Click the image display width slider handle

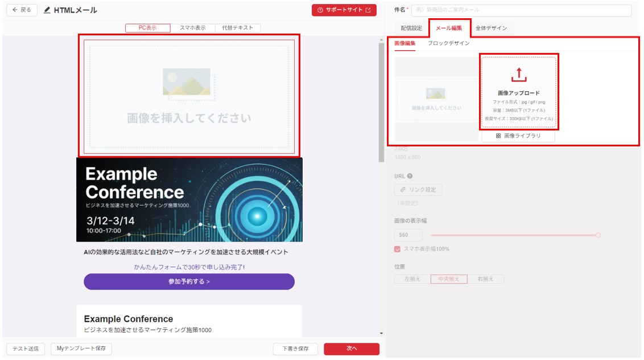pos(598,235)
